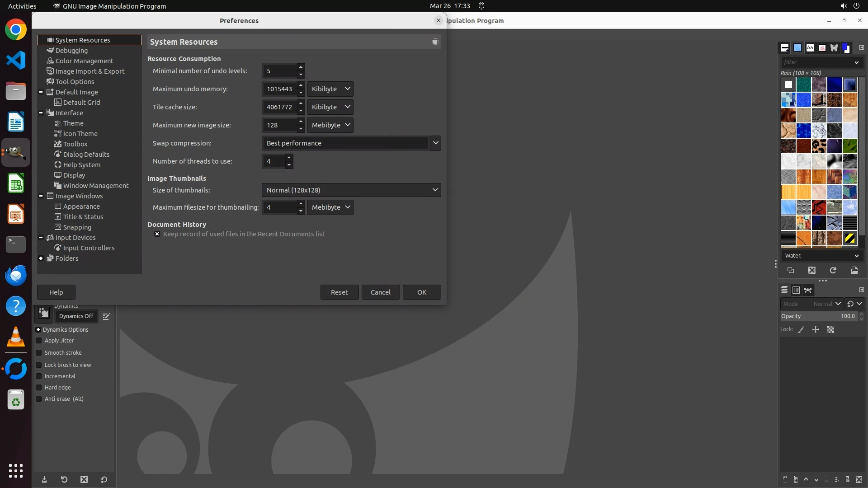868x488 pixels.
Task: Click the Reset button
Action: point(339,292)
